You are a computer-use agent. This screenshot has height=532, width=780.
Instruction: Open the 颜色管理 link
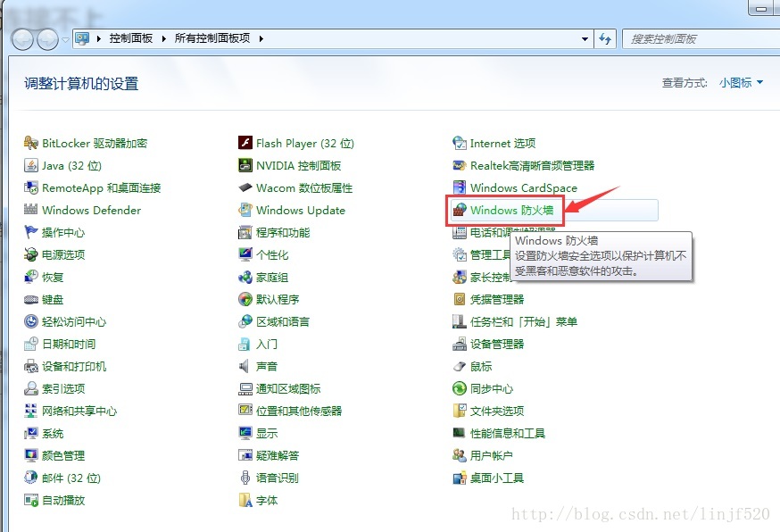(x=63, y=455)
